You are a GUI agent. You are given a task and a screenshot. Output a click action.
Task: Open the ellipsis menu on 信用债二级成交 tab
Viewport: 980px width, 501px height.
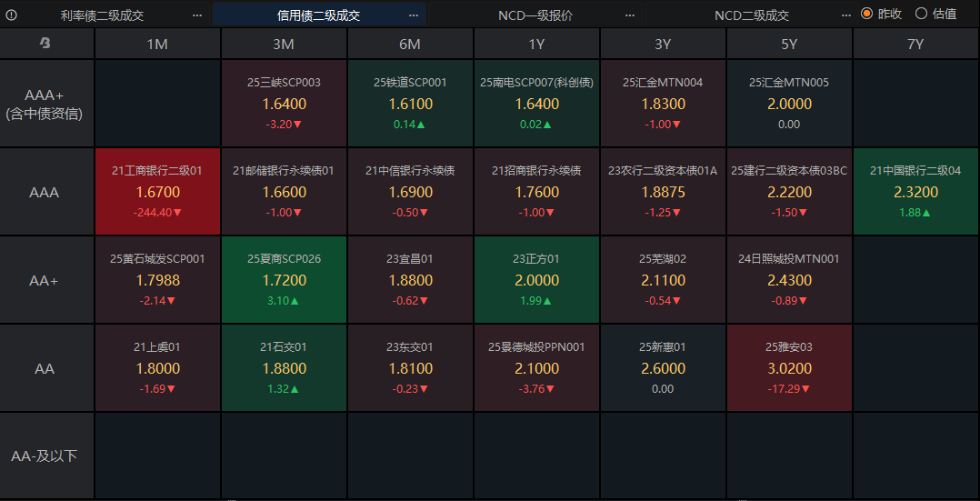(414, 15)
